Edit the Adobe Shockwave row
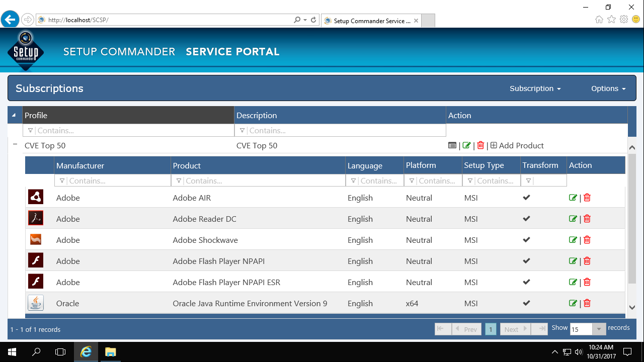 tap(573, 240)
